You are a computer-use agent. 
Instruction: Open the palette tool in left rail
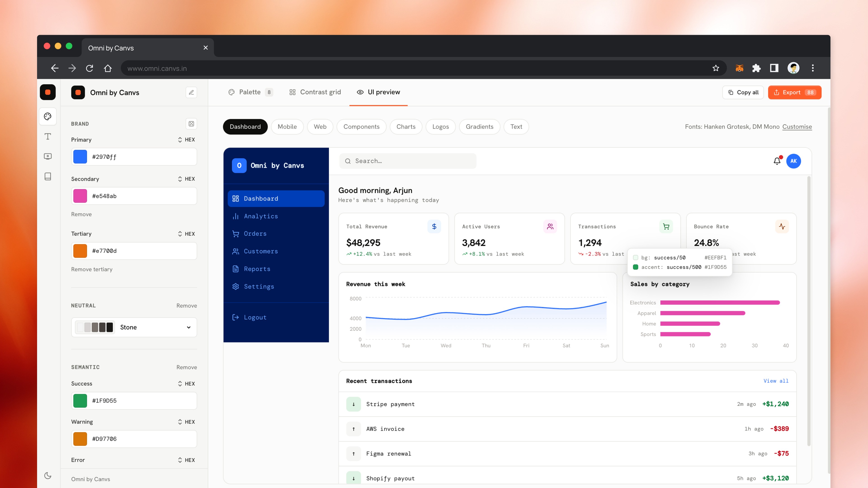pyautogui.click(x=47, y=117)
